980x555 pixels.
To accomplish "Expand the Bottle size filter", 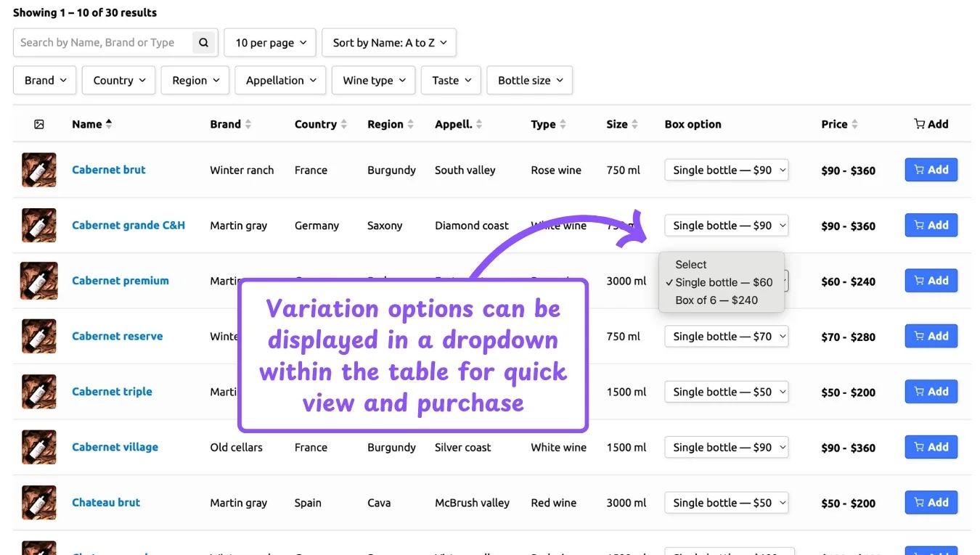I will point(530,81).
